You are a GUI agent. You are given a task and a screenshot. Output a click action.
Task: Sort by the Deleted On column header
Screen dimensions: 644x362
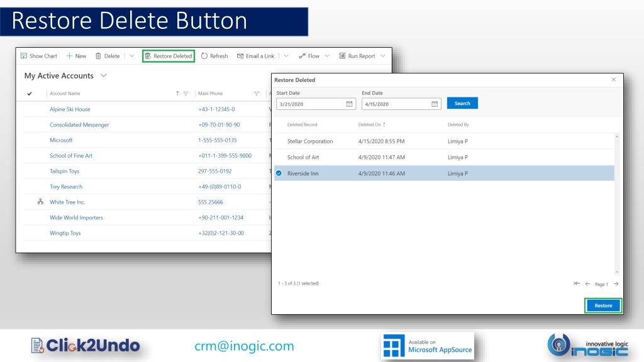coord(372,124)
